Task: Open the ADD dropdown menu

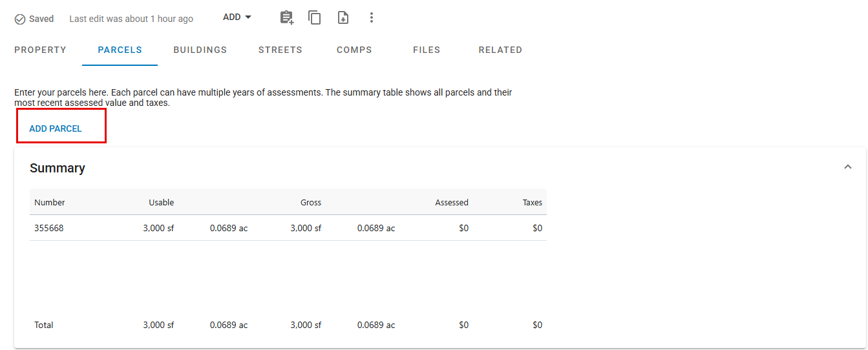Action: (237, 17)
